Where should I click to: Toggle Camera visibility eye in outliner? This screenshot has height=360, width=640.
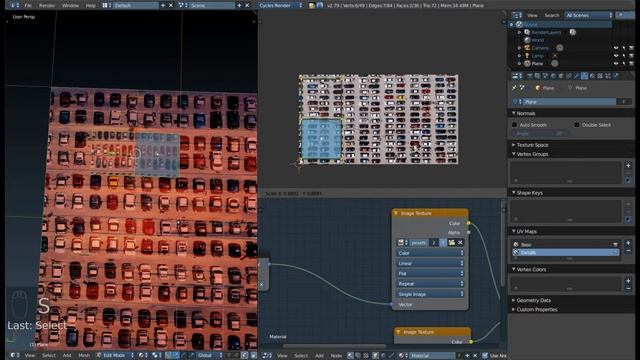[x=616, y=48]
